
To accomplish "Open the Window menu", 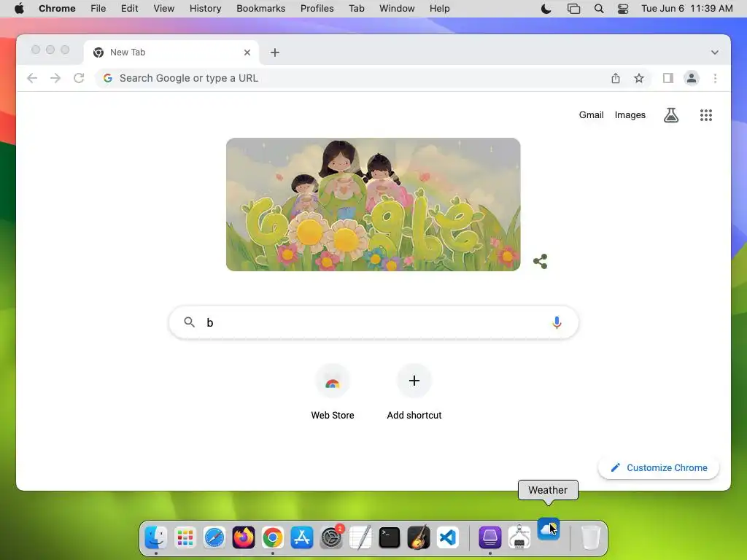I will 397,9.
